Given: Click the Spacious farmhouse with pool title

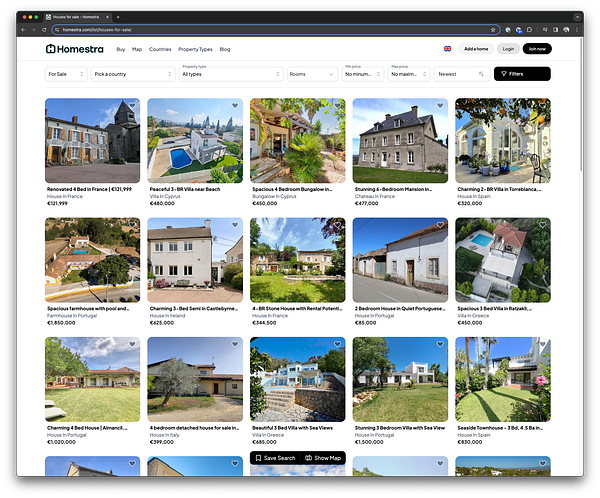Looking at the screenshot, I should (x=88, y=309).
